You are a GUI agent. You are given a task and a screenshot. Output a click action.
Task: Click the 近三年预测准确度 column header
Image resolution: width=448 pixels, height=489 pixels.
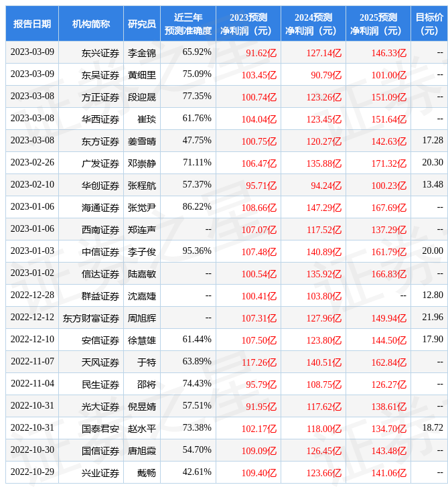click(x=188, y=23)
